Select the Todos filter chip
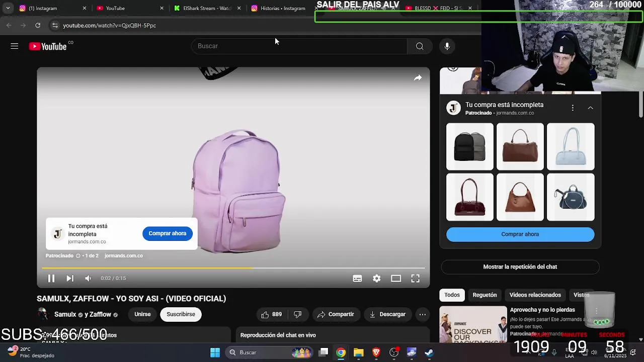 452,295
